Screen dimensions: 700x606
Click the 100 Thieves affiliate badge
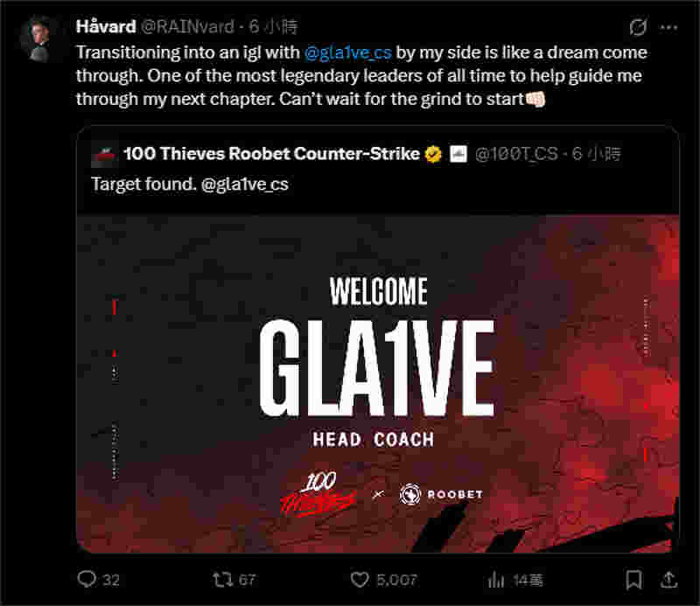[x=458, y=154]
